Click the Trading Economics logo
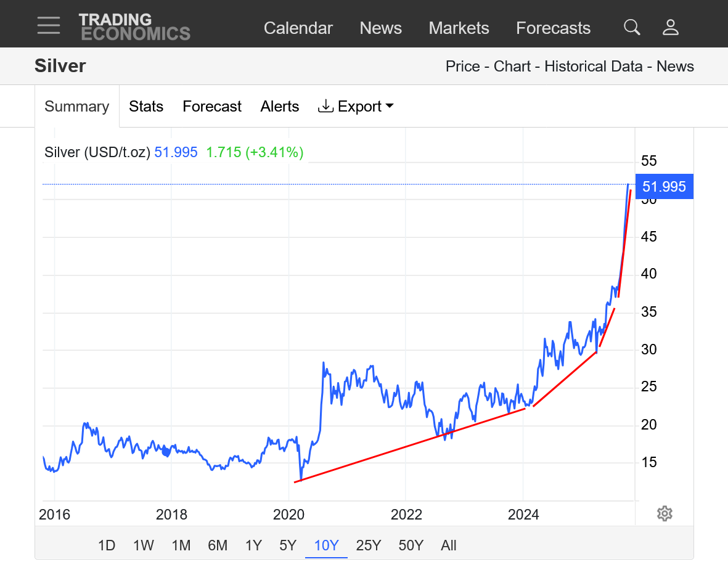Image resolution: width=728 pixels, height=575 pixels. (134, 27)
